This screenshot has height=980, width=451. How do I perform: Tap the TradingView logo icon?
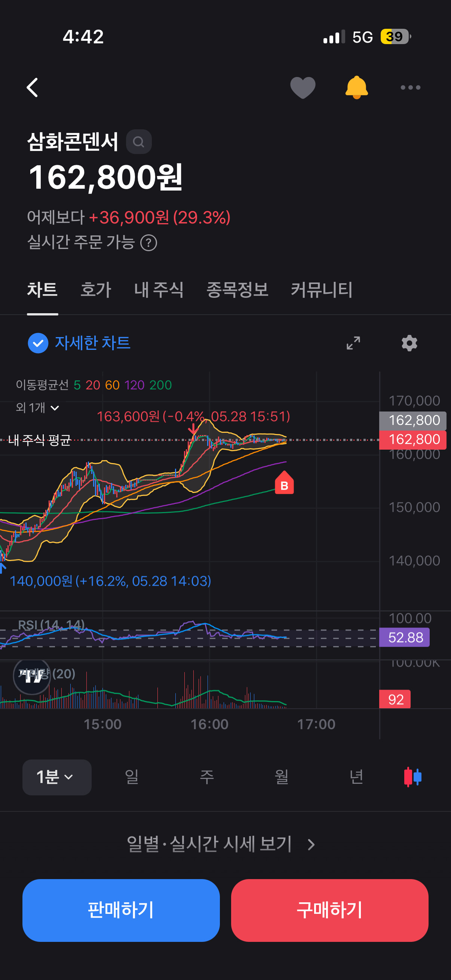pos(32,676)
